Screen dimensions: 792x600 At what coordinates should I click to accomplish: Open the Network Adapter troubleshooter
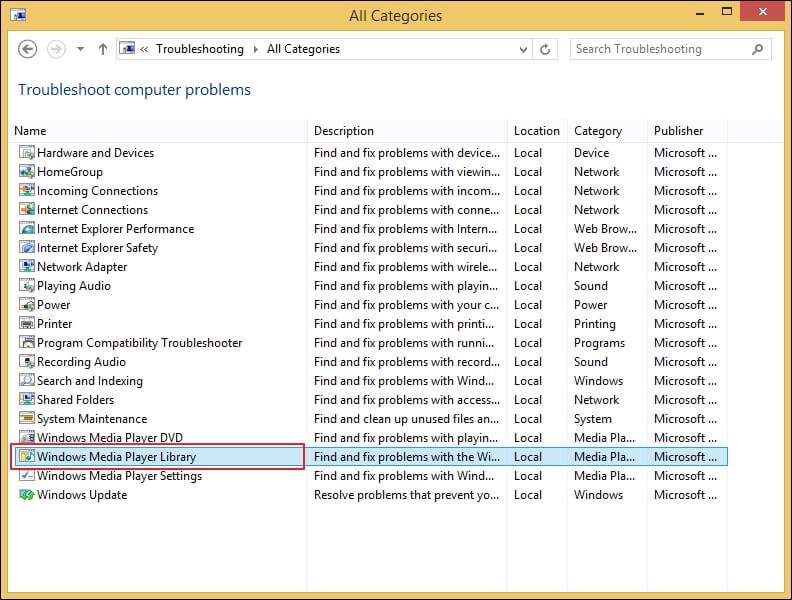[x=82, y=267]
